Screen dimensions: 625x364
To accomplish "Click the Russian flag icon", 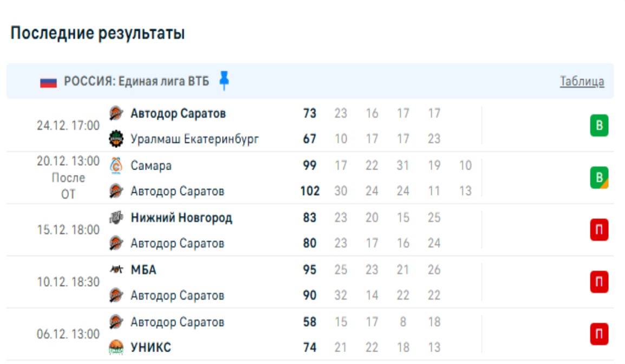I will [x=48, y=82].
